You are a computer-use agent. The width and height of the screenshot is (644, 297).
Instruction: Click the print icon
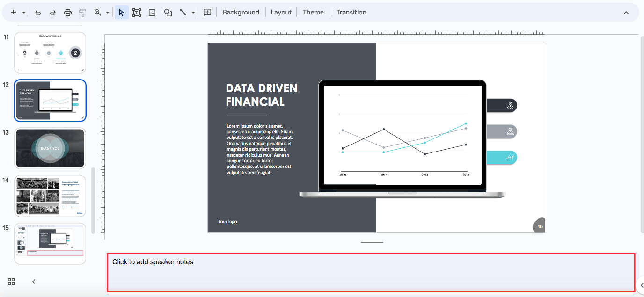(67, 12)
